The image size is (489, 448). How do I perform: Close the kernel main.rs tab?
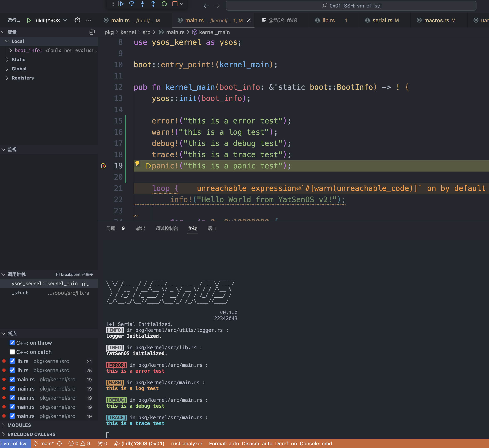click(x=249, y=20)
